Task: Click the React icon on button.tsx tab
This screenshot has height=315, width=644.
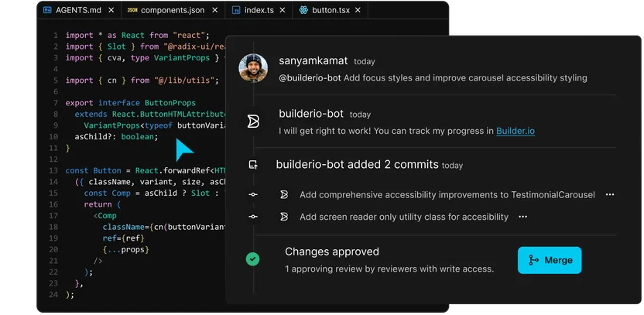Action: 303,10
